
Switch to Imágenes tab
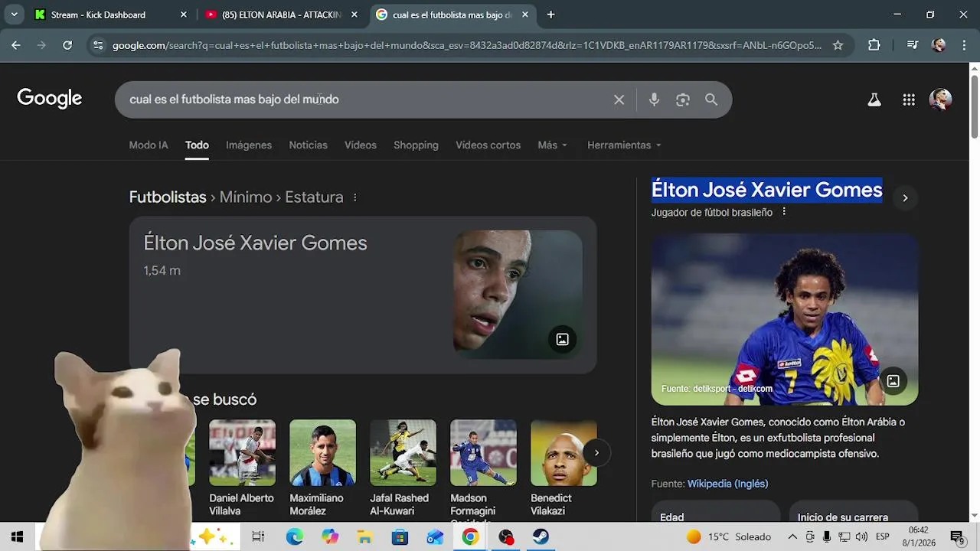[x=249, y=145]
